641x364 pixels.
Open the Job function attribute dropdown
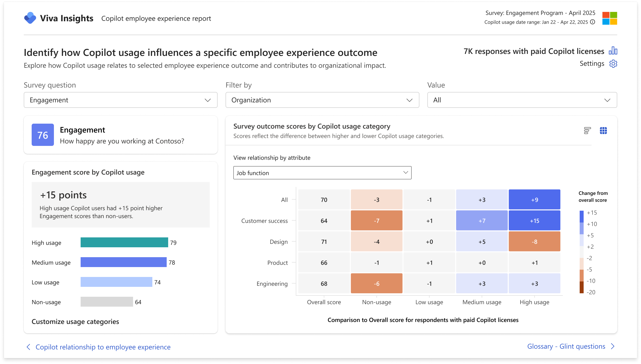click(x=322, y=173)
